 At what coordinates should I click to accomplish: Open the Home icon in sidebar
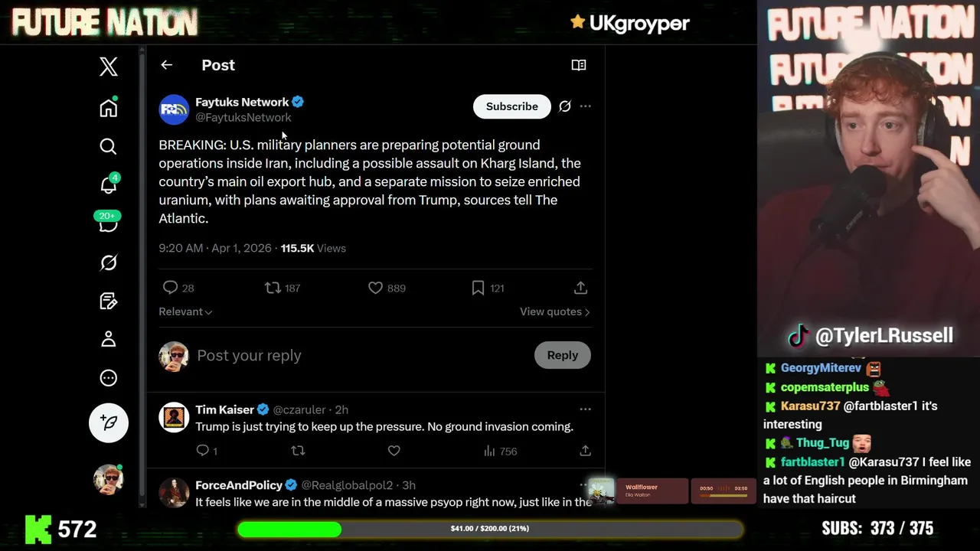(109, 108)
